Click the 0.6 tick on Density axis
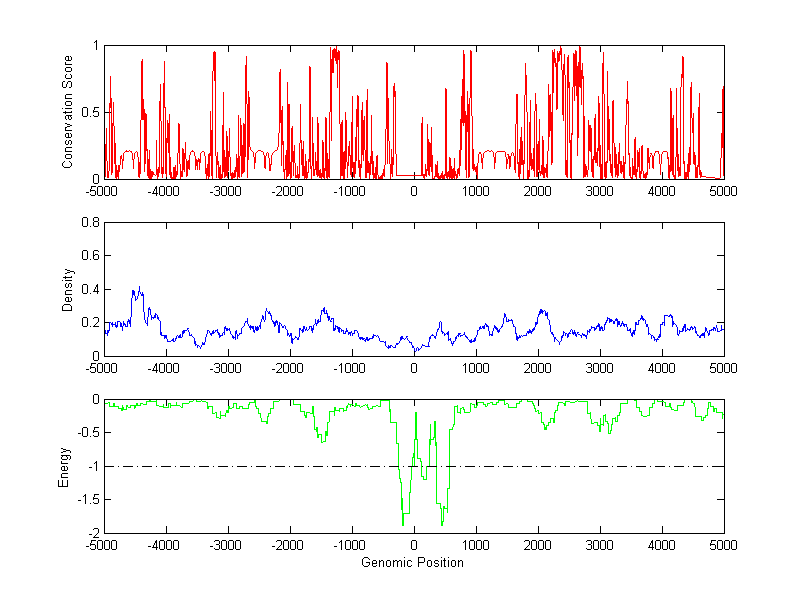 click(x=89, y=256)
